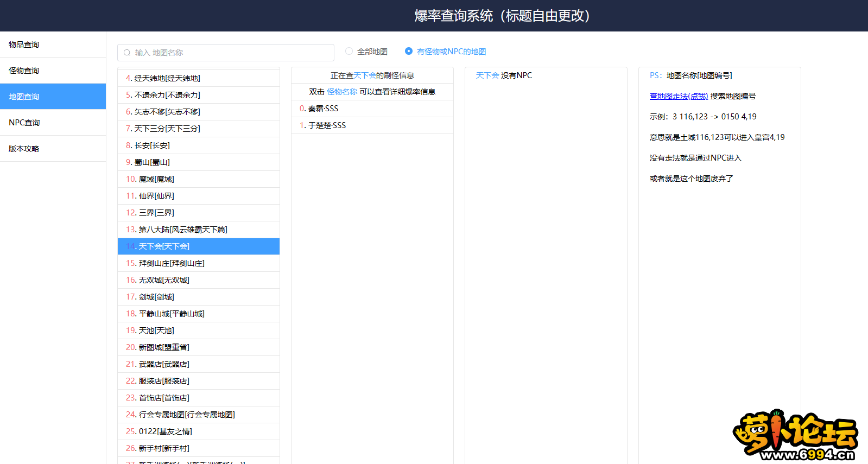Select map row 25. 0122[基友之情]
The width and height of the screenshot is (868, 464).
199,431
